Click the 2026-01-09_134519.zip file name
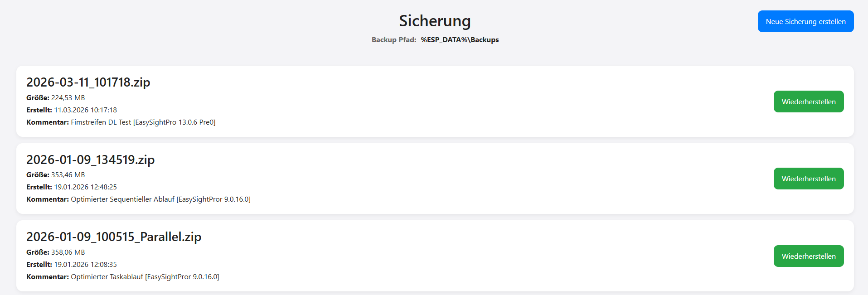 tap(90, 160)
